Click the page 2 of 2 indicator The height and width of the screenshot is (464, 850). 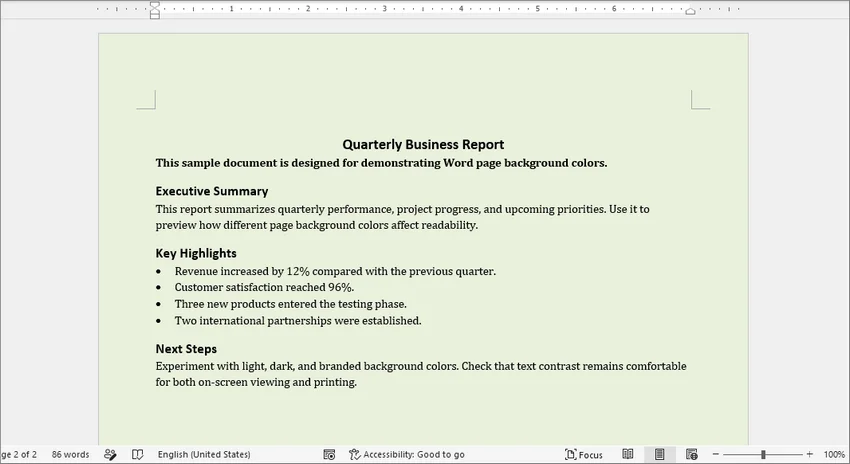pyautogui.click(x=19, y=454)
